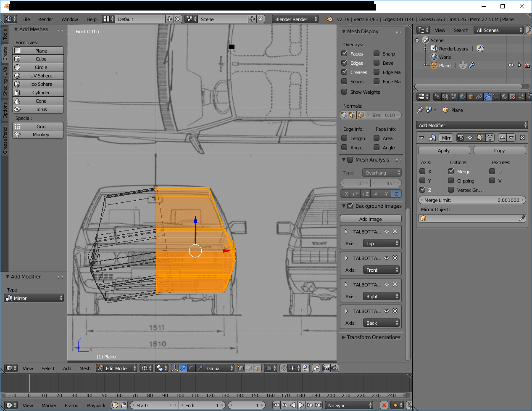Turn on Clipping option for Mirror modifier

click(451, 180)
